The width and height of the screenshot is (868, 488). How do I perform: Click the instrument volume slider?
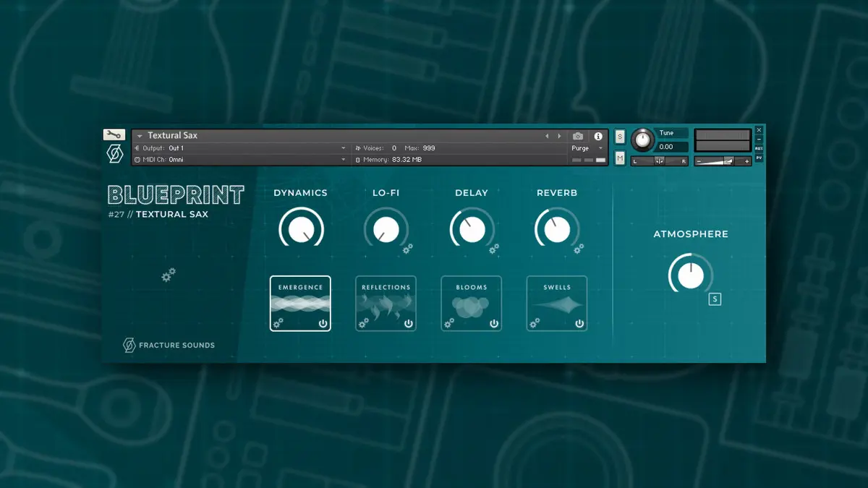722,161
